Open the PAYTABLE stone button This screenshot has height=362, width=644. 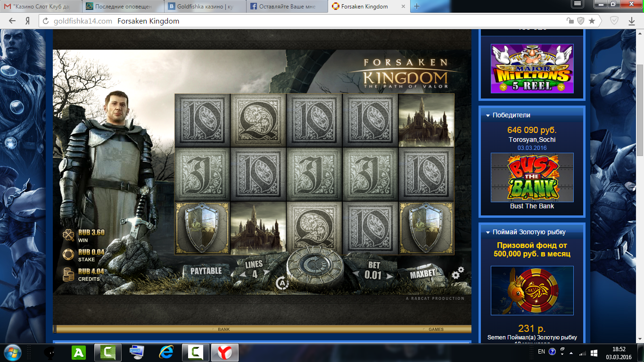click(x=206, y=271)
